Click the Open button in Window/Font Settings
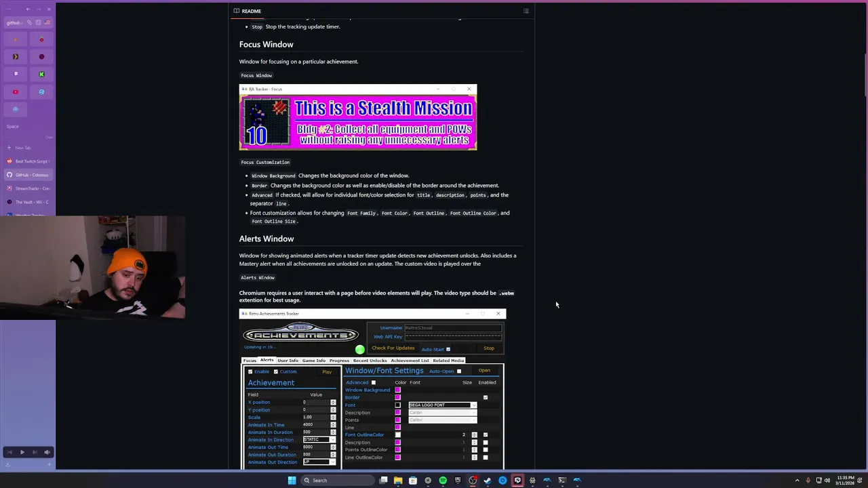Image resolution: width=868 pixels, height=488 pixels. coord(484,370)
